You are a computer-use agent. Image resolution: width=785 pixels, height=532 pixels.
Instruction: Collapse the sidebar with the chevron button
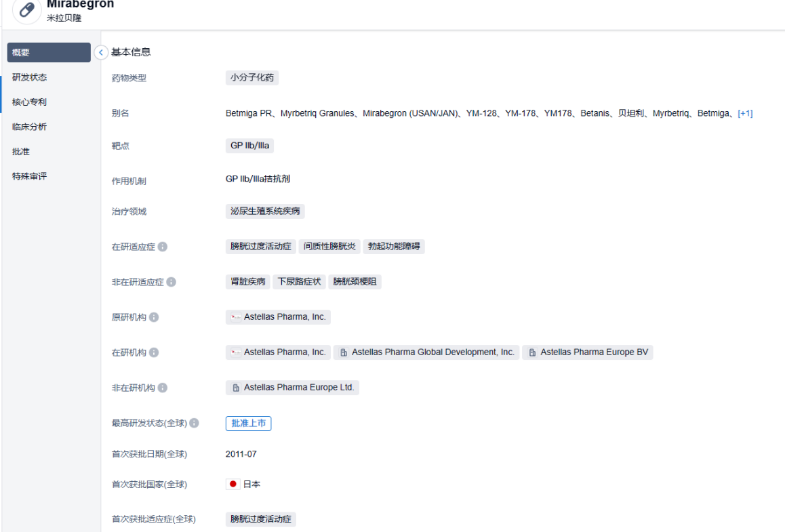click(101, 52)
